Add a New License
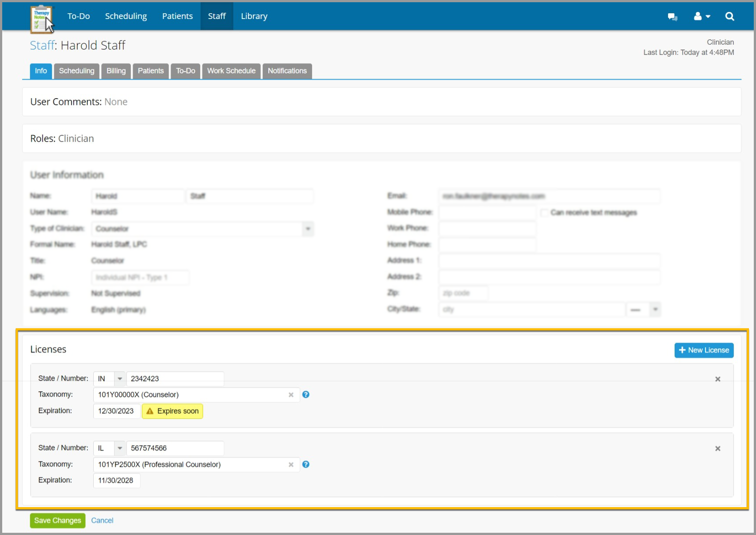The height and width of the screenshot is (535, 756). (x=704, y=350)
